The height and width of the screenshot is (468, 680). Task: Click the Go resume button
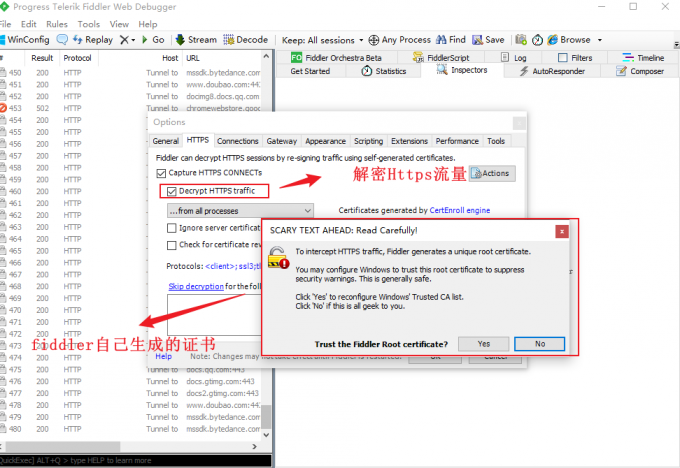153,39
